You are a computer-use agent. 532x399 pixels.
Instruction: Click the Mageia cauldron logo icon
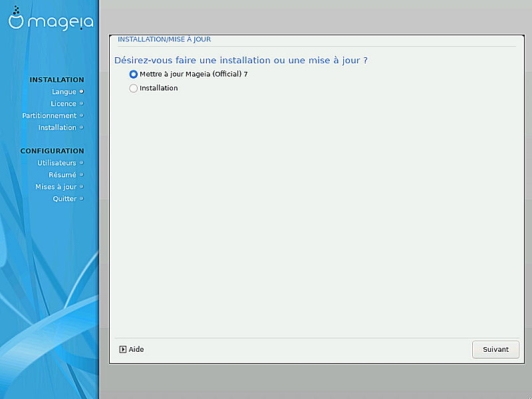[x=17, y=20]
